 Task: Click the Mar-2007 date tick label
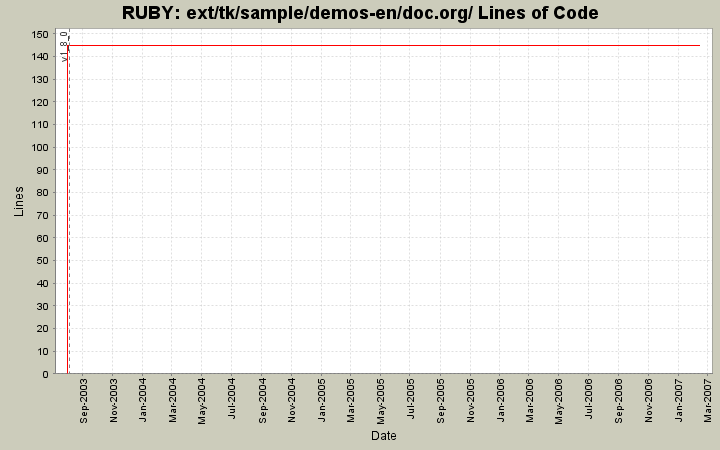pos(707,401)
